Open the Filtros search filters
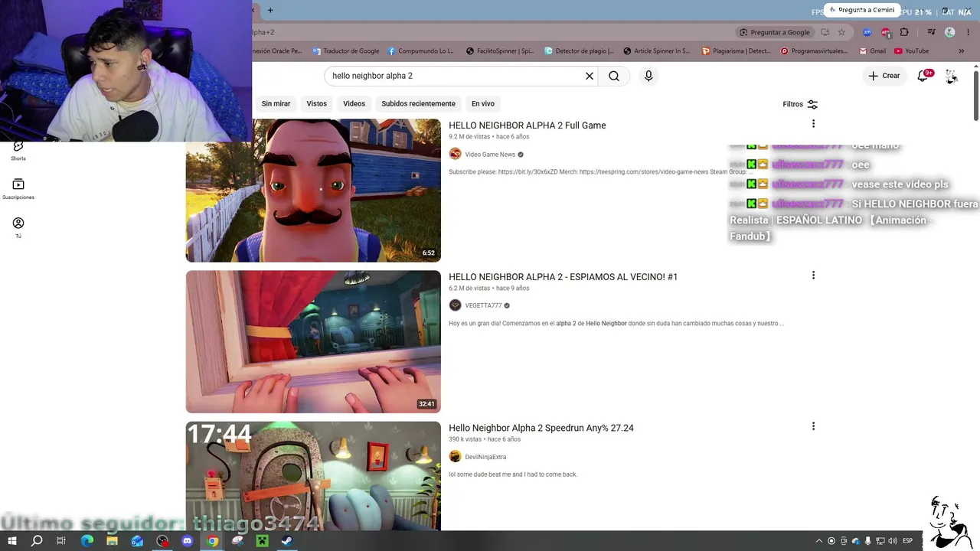This screenshot has height=551, width=980. tap(800, 104)
